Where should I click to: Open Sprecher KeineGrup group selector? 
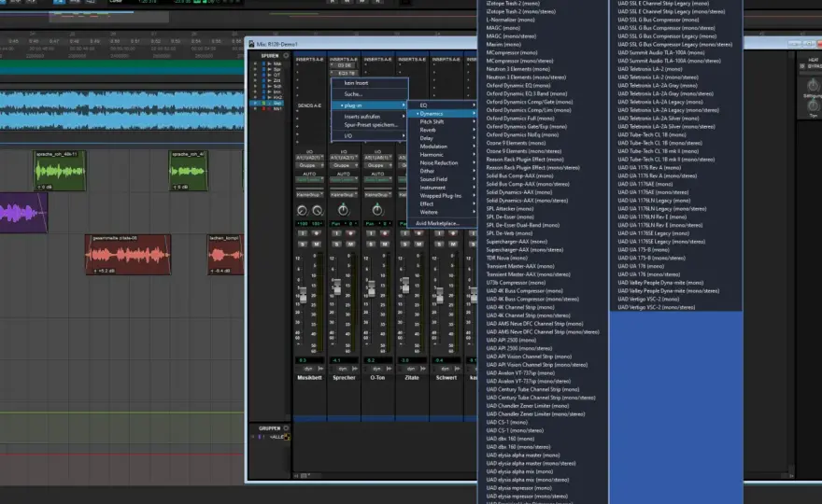tap(344, 195)
